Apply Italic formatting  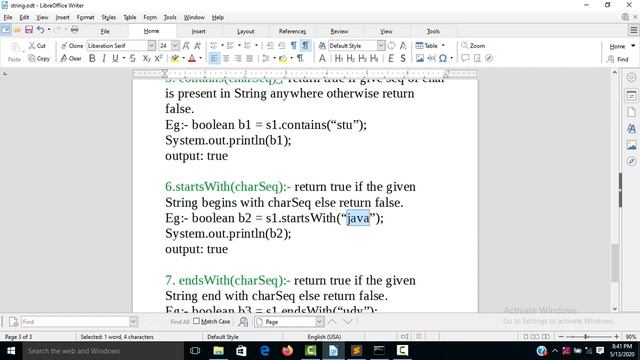click(104, 58)
